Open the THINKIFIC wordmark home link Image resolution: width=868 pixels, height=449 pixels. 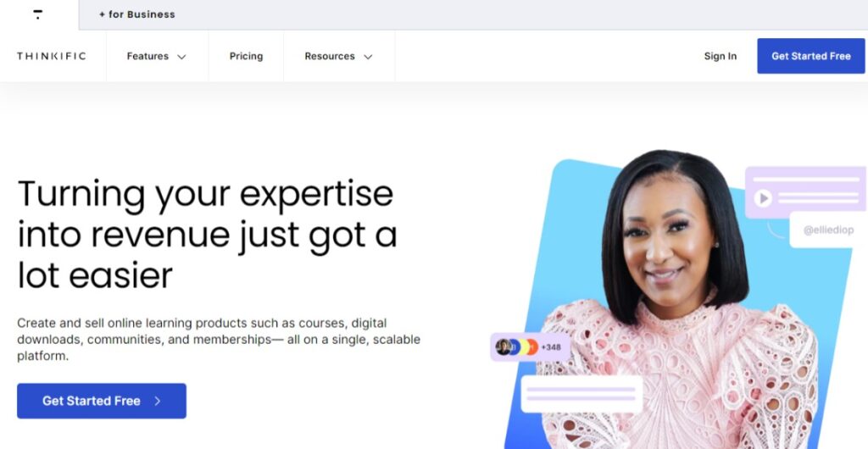pos(52,56)
